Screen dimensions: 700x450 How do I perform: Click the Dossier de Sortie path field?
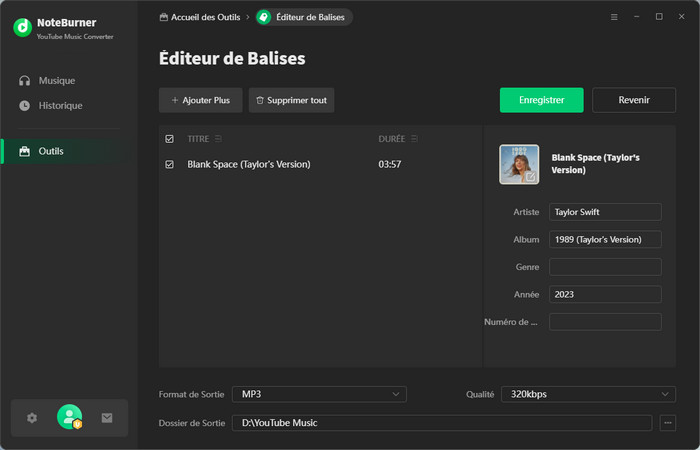tap(442, 423)
